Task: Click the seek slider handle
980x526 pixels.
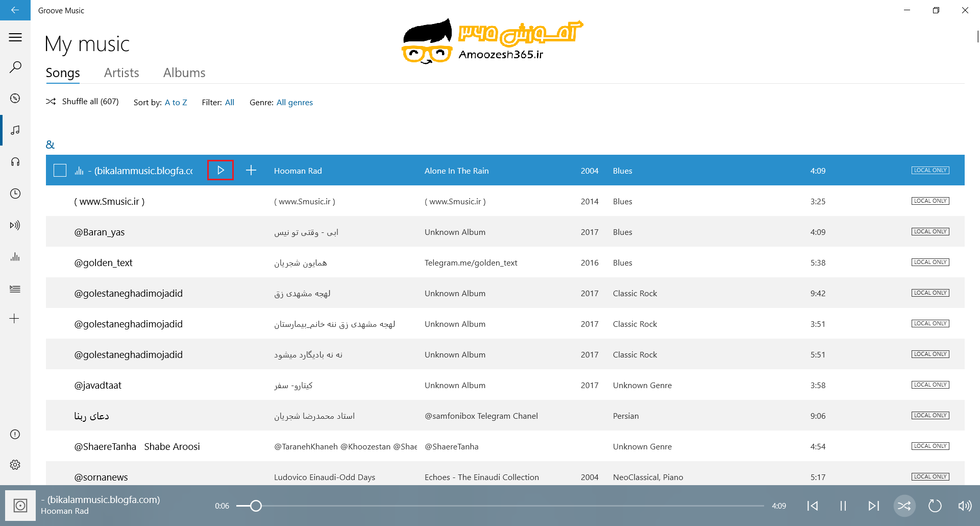Action: (x=256, y=506)
